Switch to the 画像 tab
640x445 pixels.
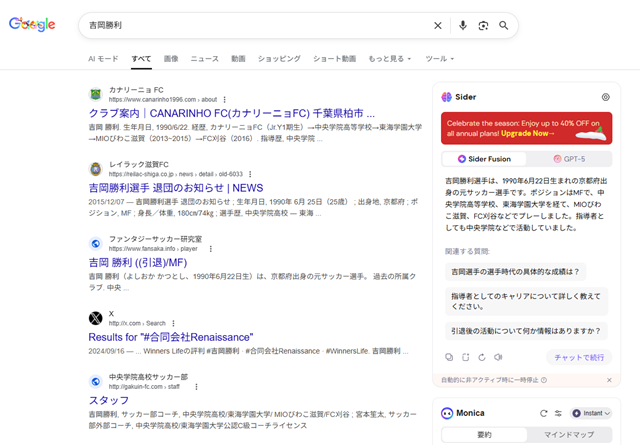[x=171, y=59]
